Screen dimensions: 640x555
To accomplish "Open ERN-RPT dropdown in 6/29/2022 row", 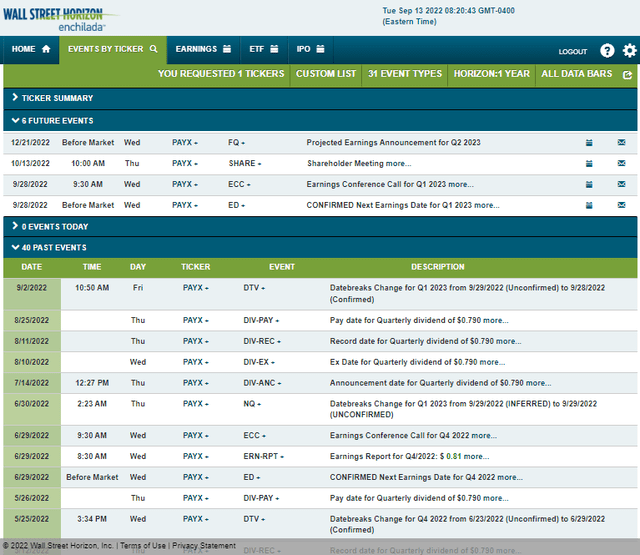I will coord(263,456).
